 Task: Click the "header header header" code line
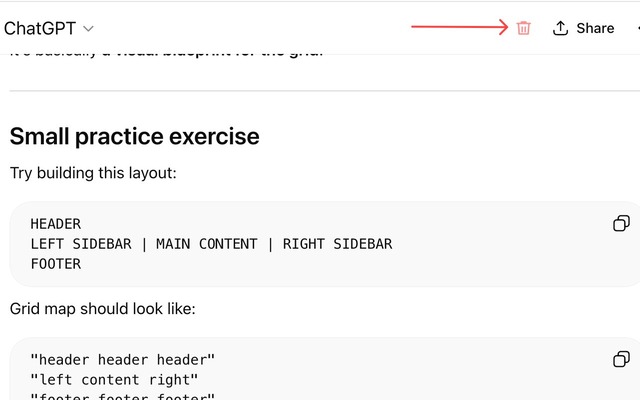point(123,360)
